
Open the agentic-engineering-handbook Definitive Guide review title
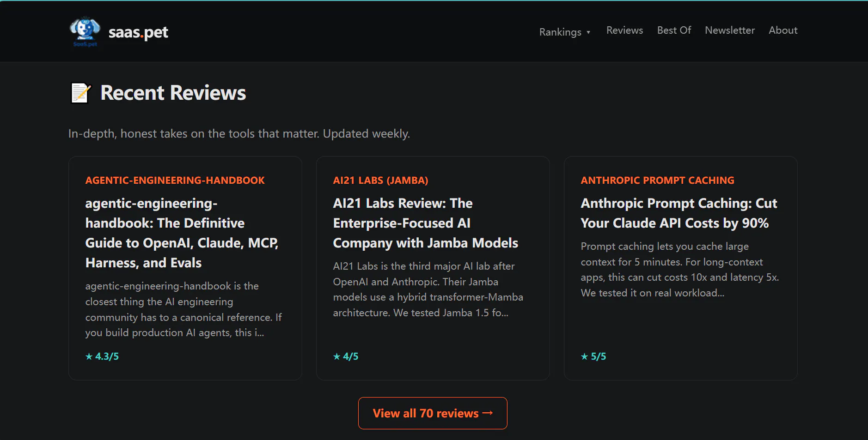182,233
